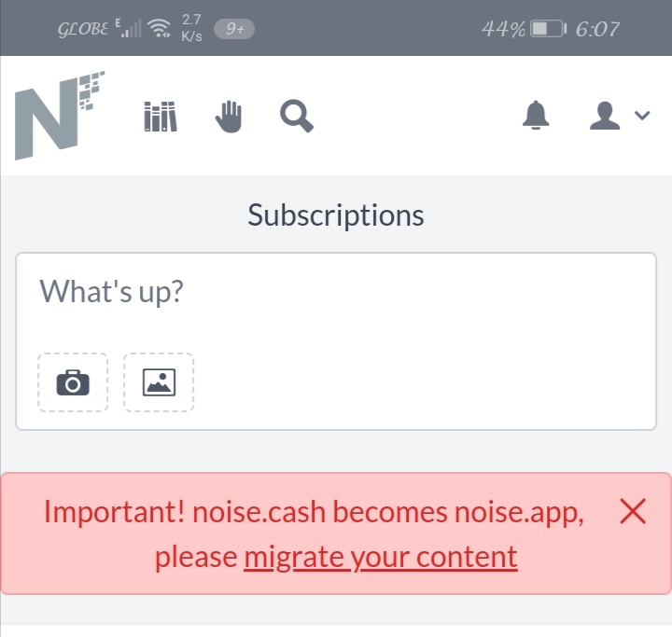Screen dimensions: 672x637
Task: Expand the account menu chevron
Action: click(x=642, y=116)
